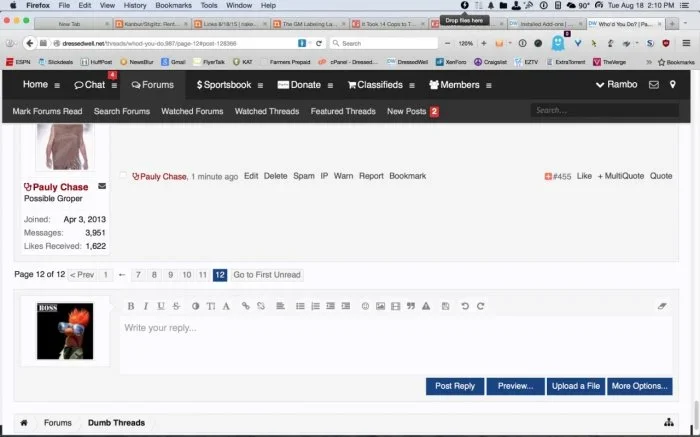Like post #455
This screenshot has width=700, height=437.
coord(584,176)
